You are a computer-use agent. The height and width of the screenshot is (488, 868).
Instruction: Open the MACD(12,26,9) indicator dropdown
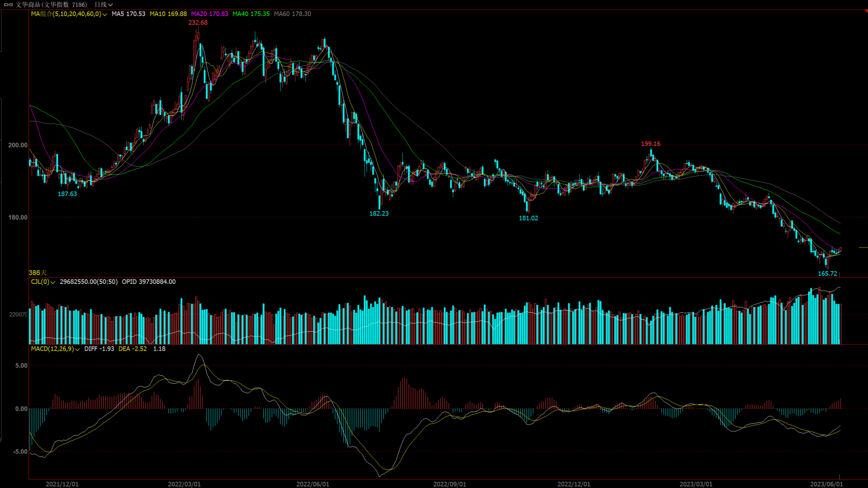(55, 349)
